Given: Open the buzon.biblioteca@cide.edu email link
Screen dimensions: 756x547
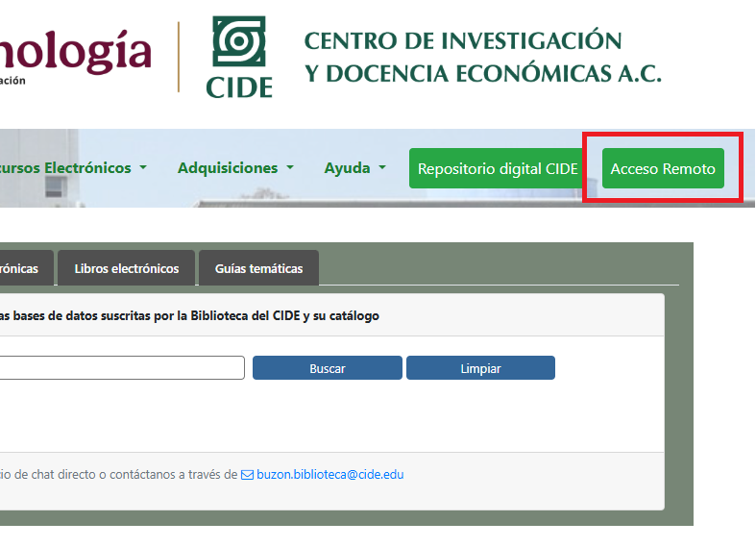Looking at the screenshot, I should pyautogui.click(x=330, y=475).
